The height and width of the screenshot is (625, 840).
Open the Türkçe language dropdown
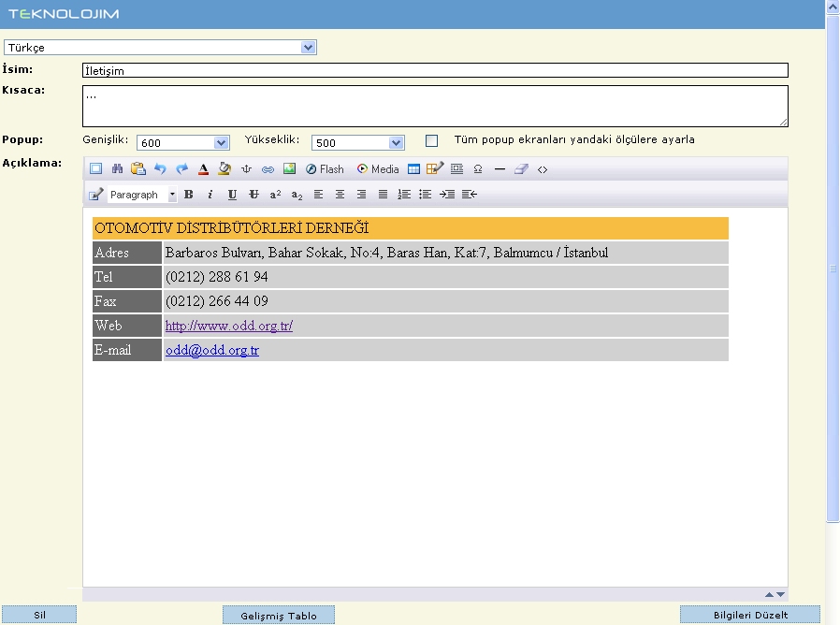tap(160, 47)
